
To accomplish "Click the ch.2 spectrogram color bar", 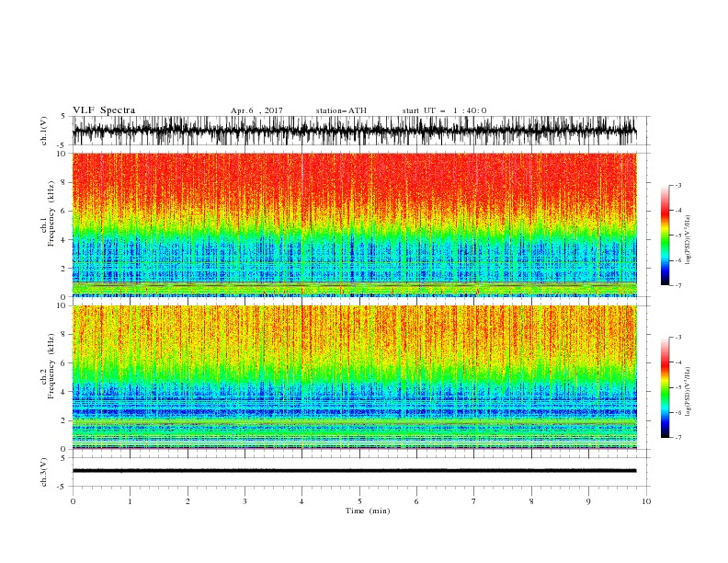I will click(x=665, y=387).
